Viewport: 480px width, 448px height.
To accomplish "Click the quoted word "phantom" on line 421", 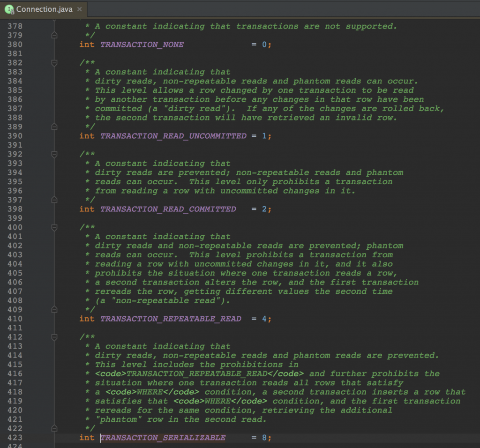I will [x=119, y=419].
